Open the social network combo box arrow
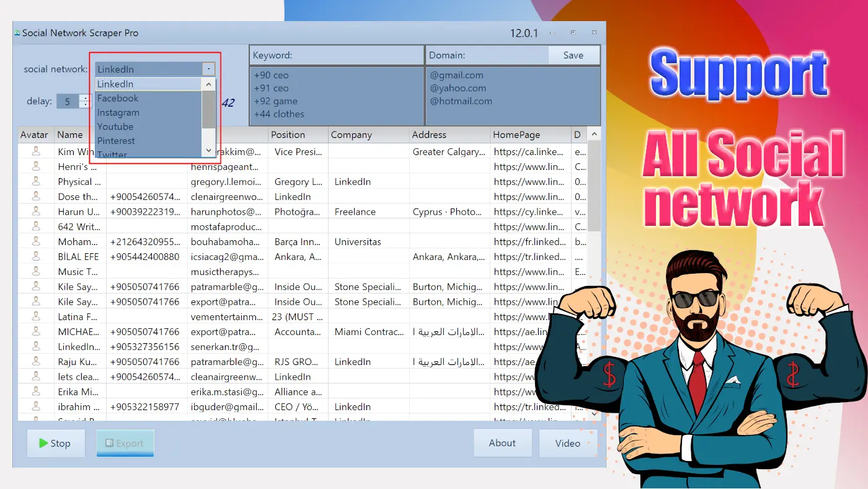This screenshot has width=868, height=489. coord(208,69)
